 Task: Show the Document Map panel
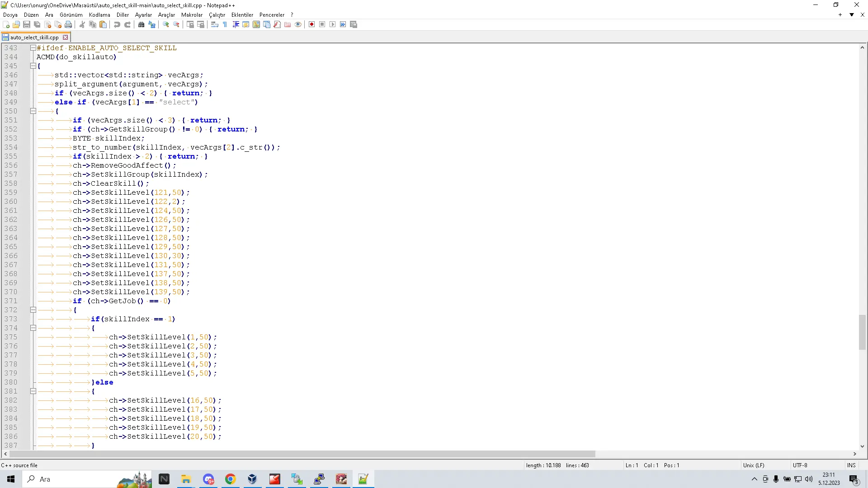point(256,24)
